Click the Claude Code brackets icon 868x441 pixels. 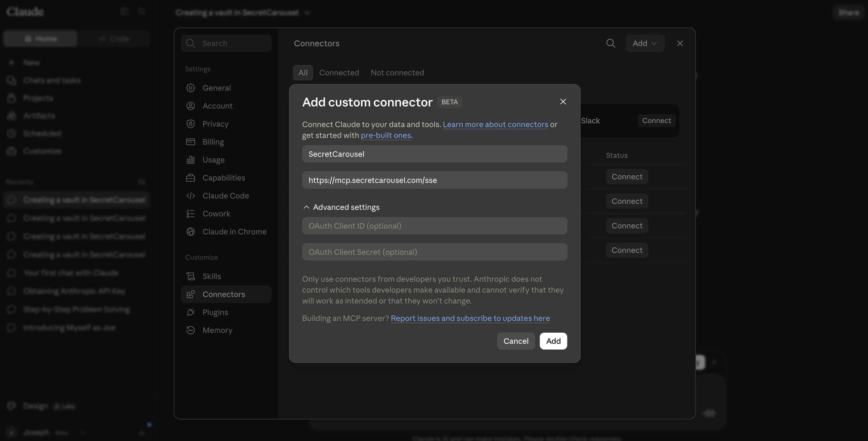190,196
